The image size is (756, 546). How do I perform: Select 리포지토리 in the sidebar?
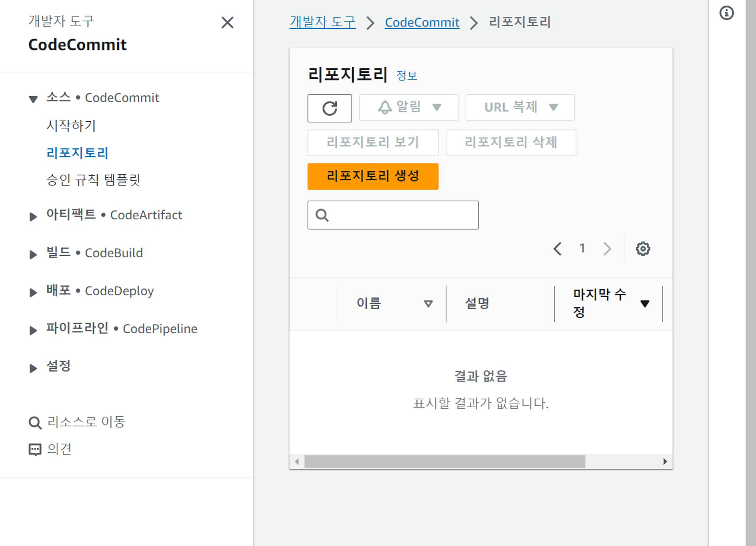pos(78,153)
